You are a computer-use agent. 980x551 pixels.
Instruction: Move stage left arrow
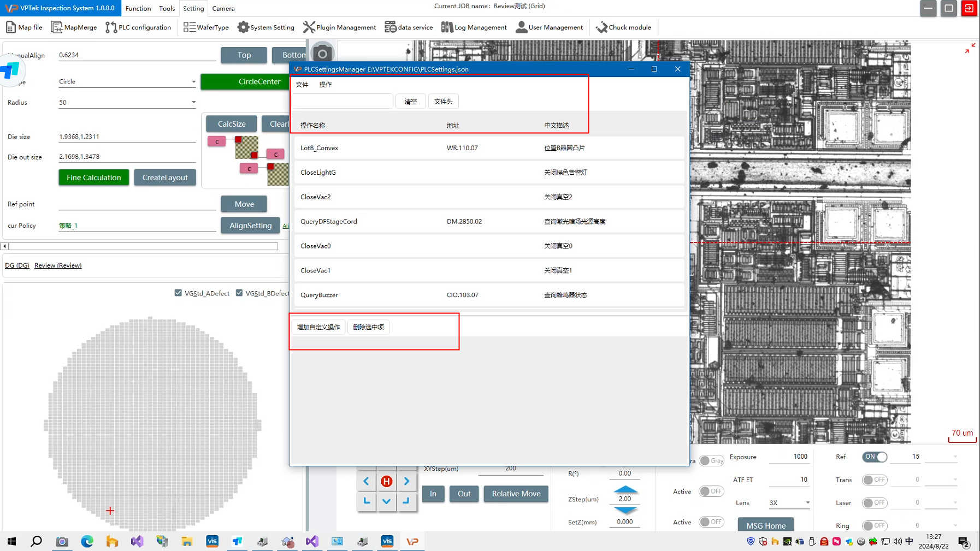(367, 481)
